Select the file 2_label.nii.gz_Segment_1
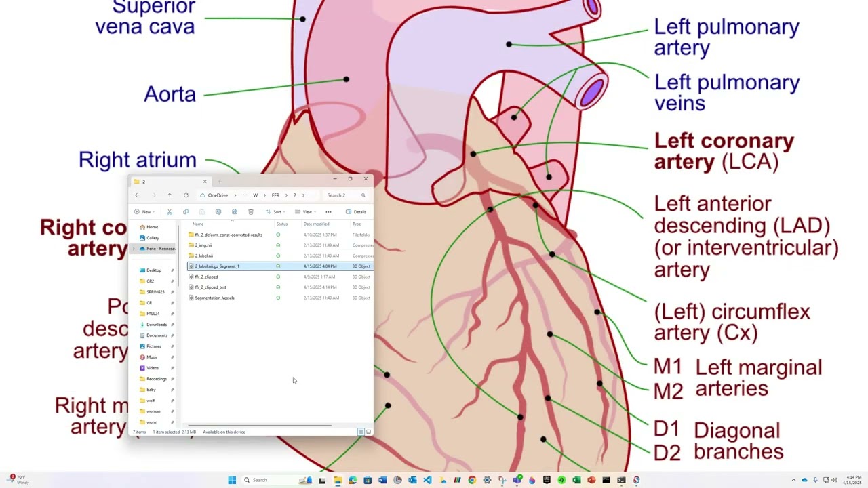868x488 pixels. (x=280, y=266)
